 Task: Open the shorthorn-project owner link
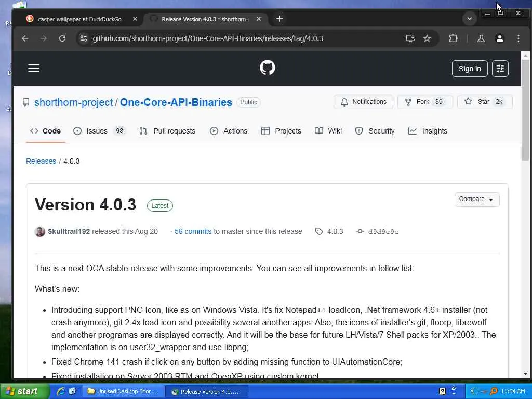73,102
